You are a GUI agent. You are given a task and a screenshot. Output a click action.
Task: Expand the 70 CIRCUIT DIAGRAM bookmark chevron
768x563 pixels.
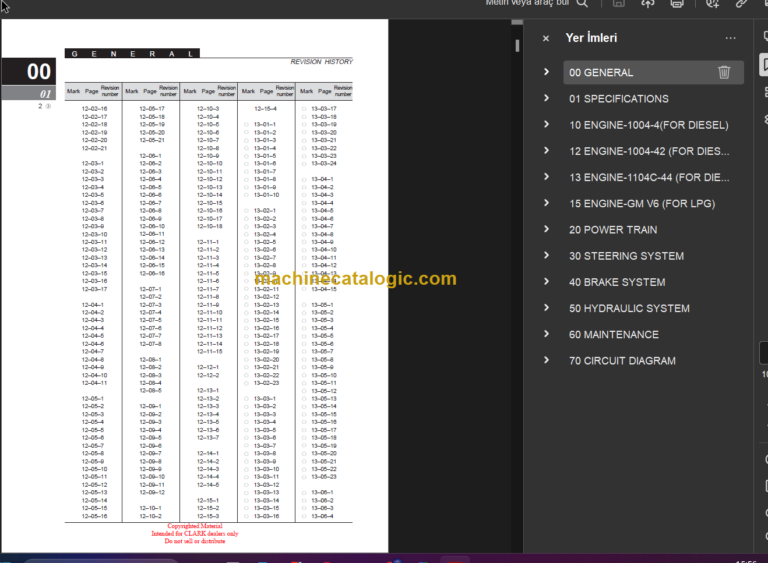click(x=546, y=360)
